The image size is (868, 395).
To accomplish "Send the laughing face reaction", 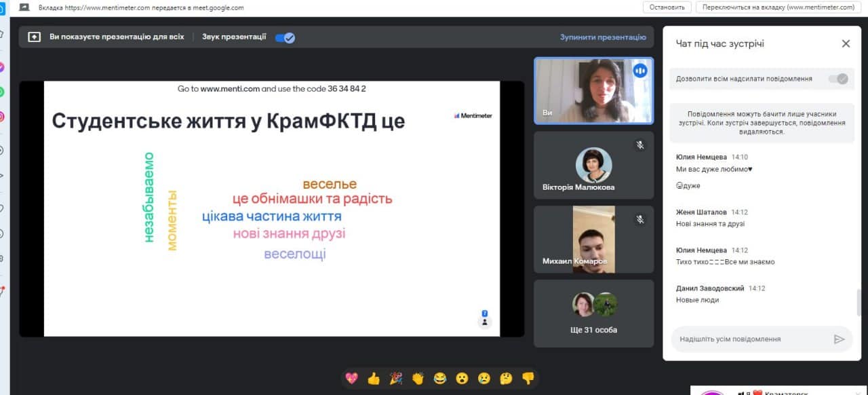I will coord(440,378).
